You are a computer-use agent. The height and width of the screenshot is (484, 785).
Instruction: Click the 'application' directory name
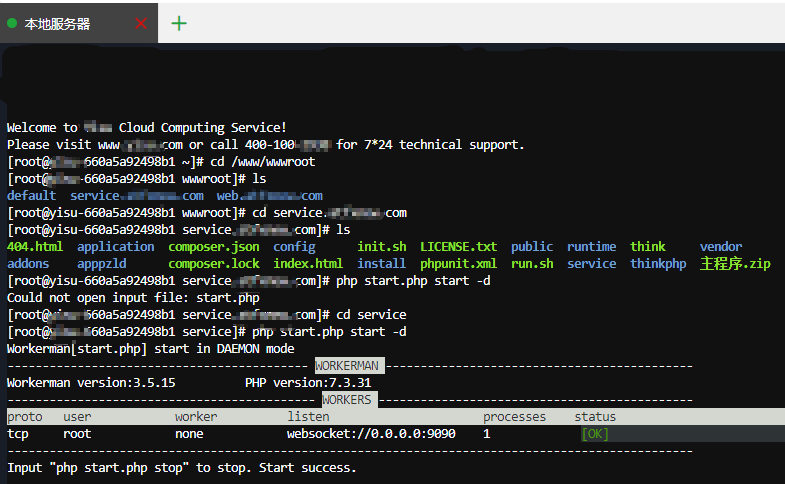(116, 247)
